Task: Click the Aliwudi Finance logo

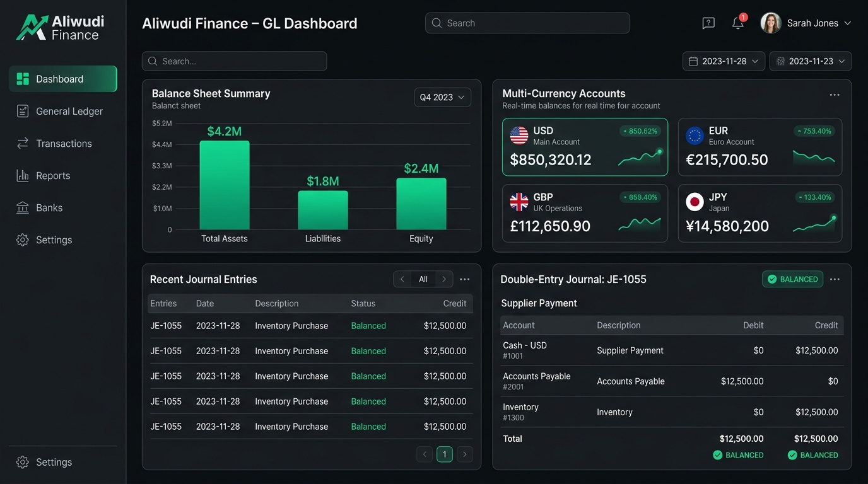Action: 61,28
